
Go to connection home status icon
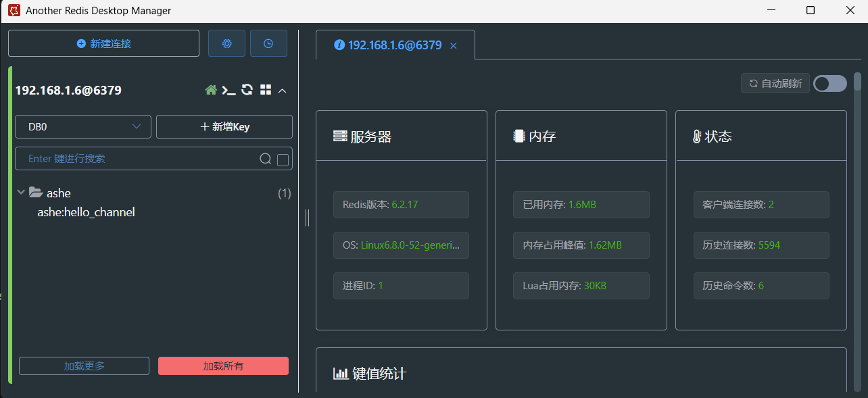pyautogui.click(x=211, y=90)
